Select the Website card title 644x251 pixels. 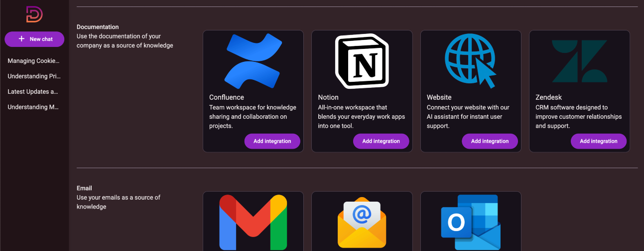pos(439,97)
